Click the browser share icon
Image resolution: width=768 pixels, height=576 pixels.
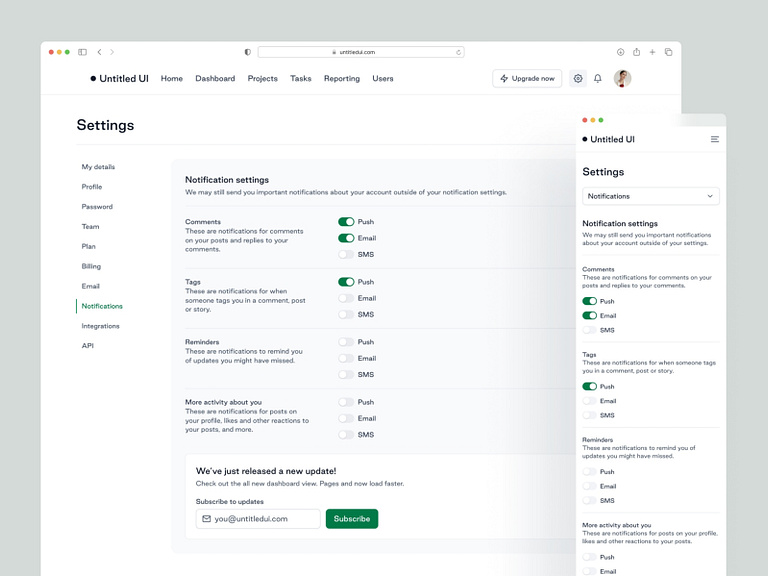coord(636,52)
